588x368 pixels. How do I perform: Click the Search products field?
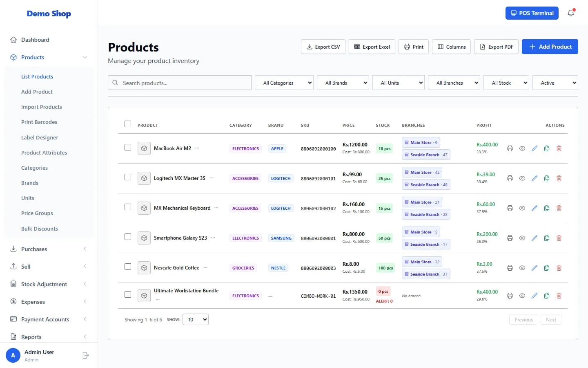click(180, 83)
